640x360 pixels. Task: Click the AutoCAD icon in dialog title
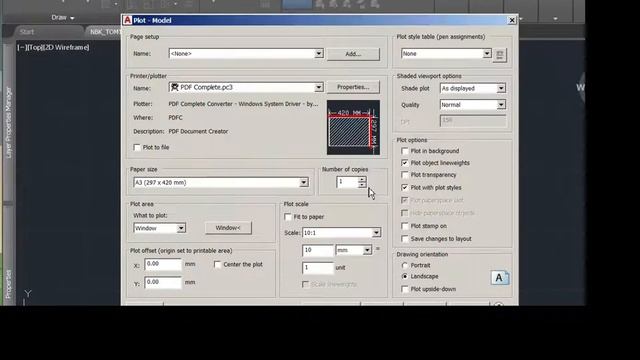(x=127, y=20)
